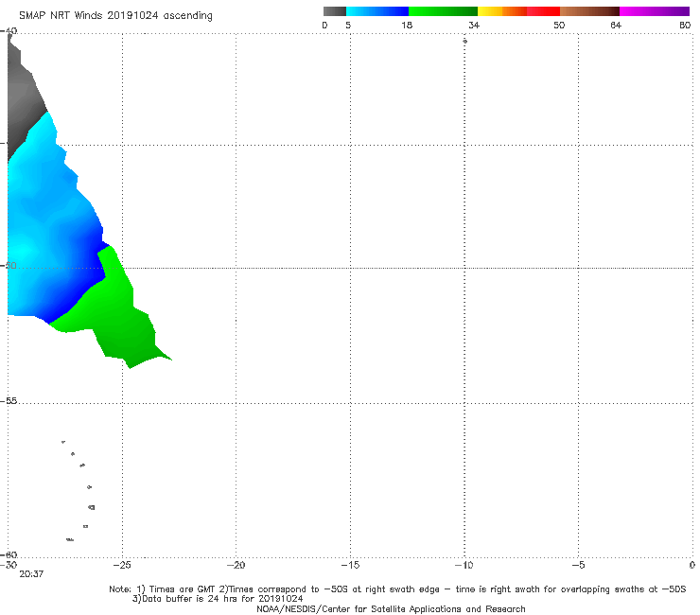The height and width of the screenshot is (615, 700).
Task: Click the color bar end label '80'
Action: 685,25
